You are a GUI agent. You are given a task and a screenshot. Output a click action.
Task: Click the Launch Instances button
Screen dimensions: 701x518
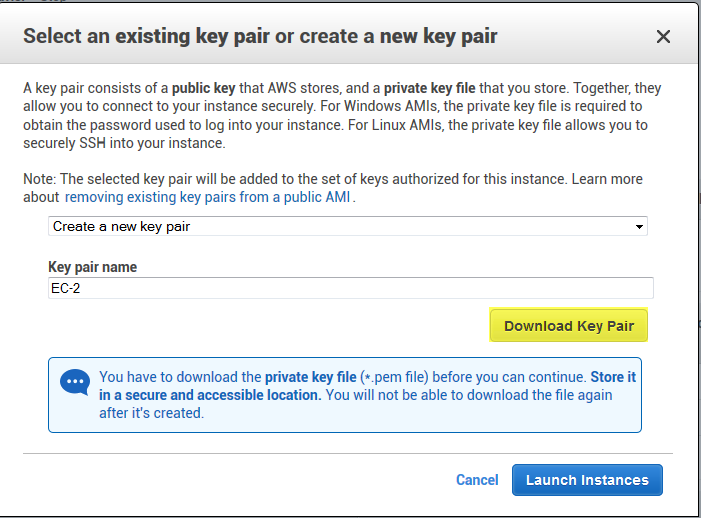tap(587, 480)
